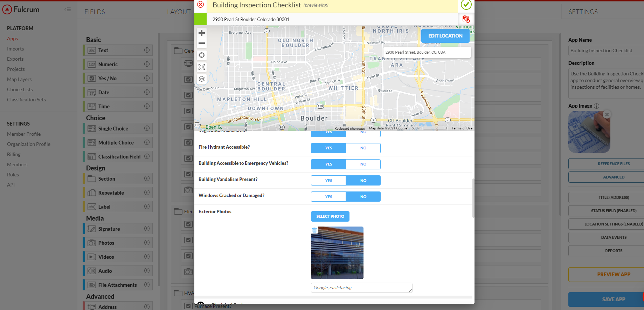Click the green status color swatch
Image resolution: width=644 pixels, height=310 pixels.
click(x=201, y=19)
